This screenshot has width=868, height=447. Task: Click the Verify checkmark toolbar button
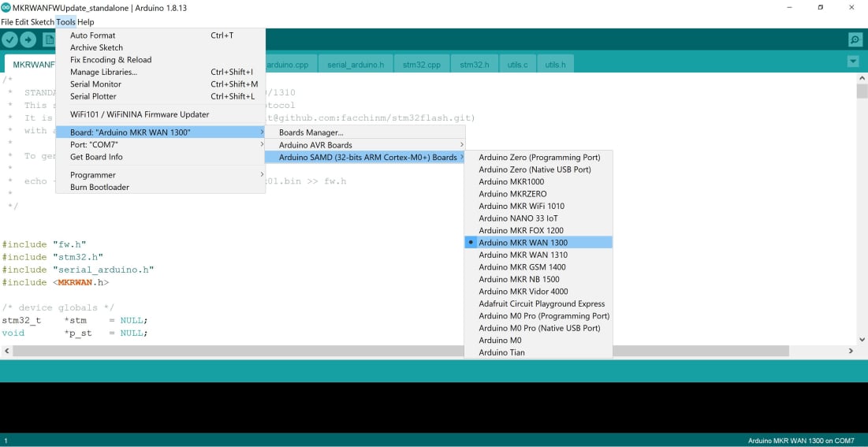pyautogui.click(x=10, y=39)
